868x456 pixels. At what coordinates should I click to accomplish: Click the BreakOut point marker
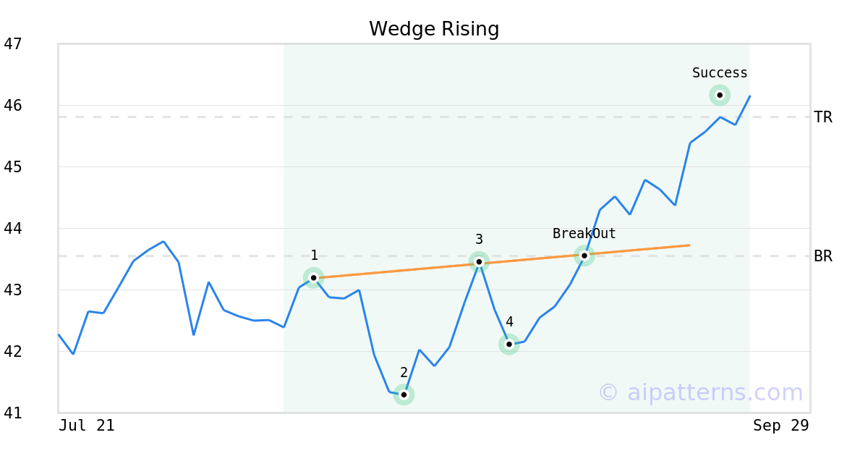584,255
